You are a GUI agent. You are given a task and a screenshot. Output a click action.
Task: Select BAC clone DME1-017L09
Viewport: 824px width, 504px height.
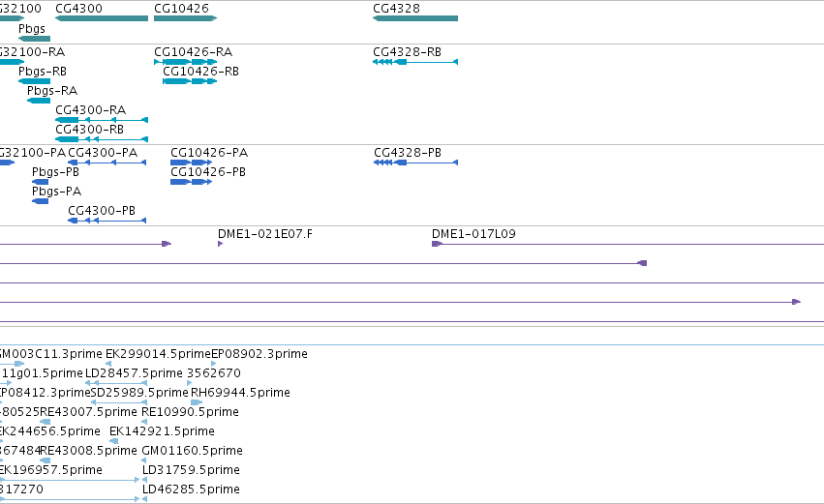(627, 244)
